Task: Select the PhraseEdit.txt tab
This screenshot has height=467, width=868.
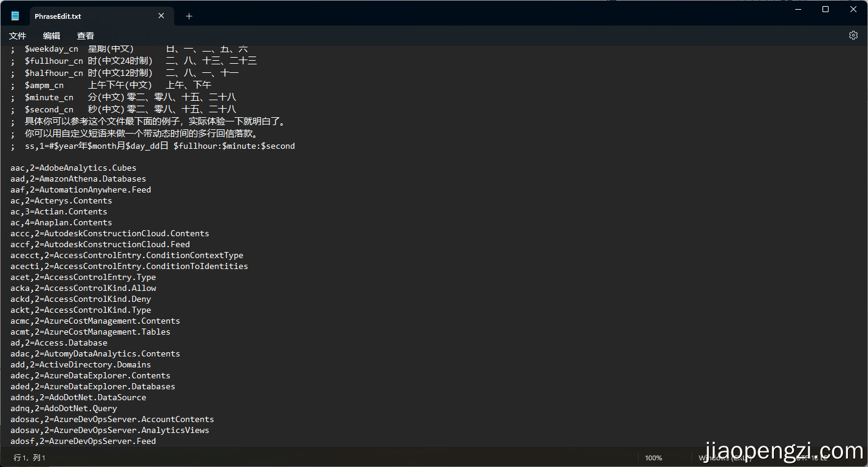Action: click(58, 16)
